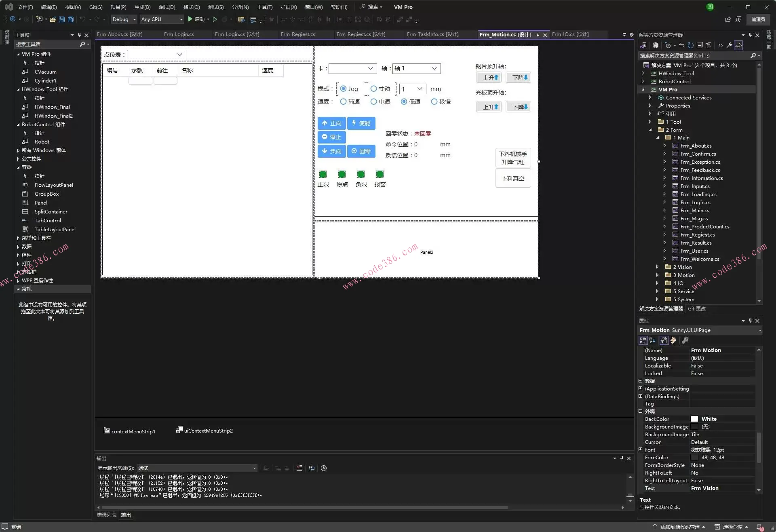
Task: Click the 下料真空 button
Action: [x=512, y=178]
